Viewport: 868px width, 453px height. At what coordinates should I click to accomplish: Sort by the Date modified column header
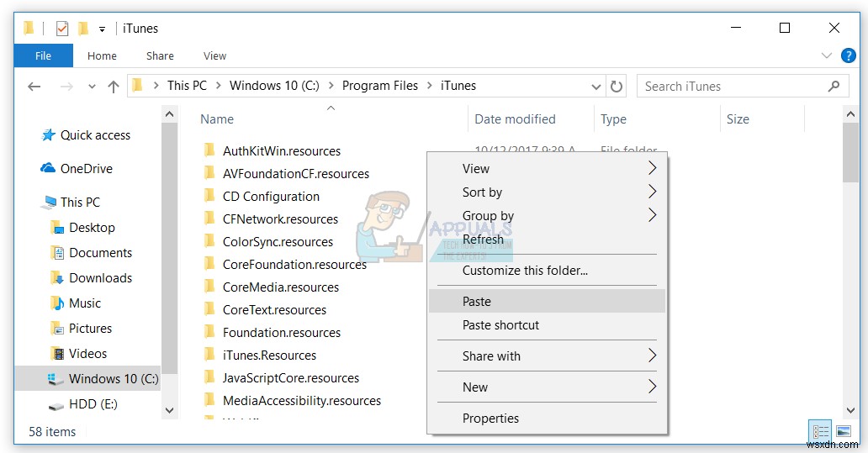515,119
